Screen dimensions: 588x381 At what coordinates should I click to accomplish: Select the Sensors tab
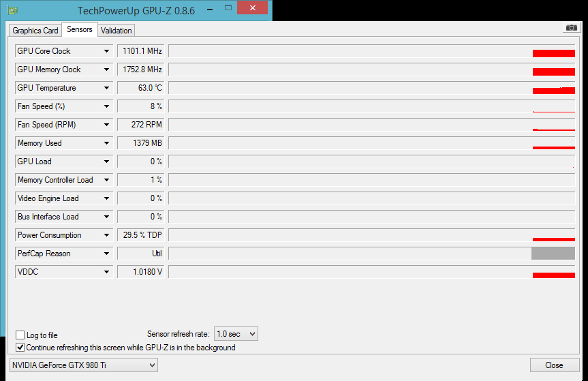pyautogui.click(x=80, y=29)
